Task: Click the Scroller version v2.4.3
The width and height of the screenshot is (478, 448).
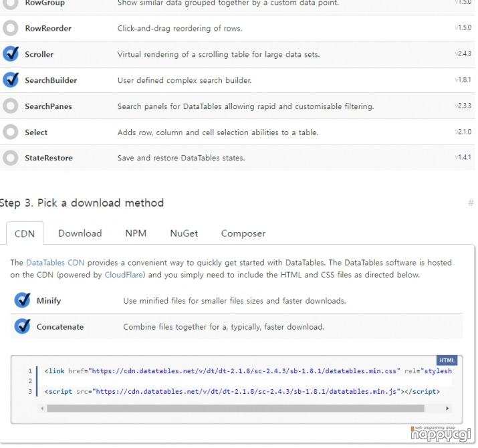Action: tap(463, 53)
